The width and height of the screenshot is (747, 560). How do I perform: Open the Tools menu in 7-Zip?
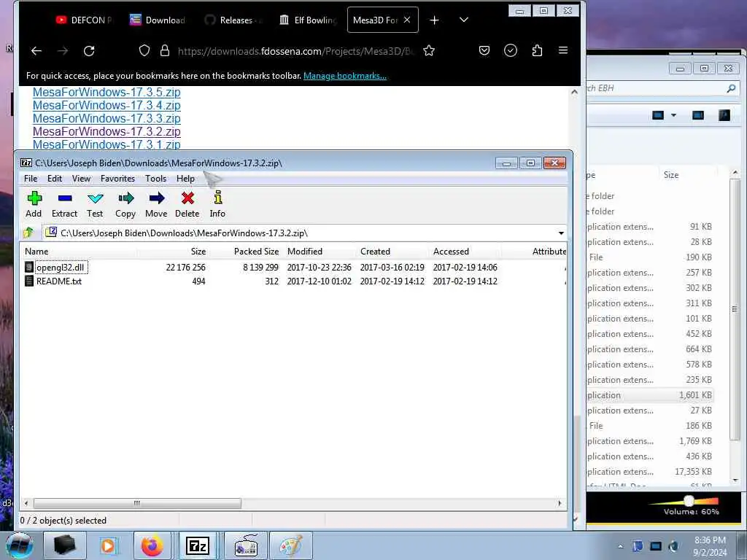coord(156,179)
